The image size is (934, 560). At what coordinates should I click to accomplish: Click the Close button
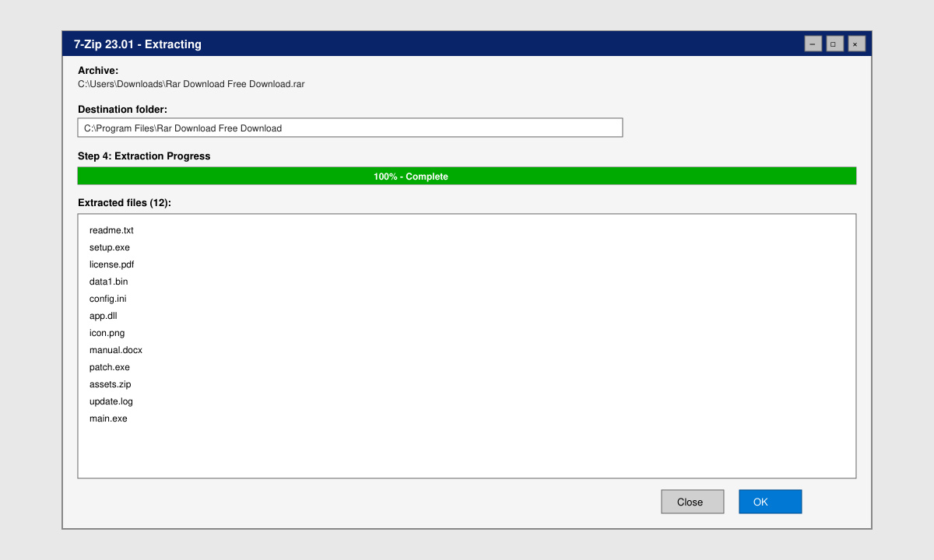(x=692, y=502)
